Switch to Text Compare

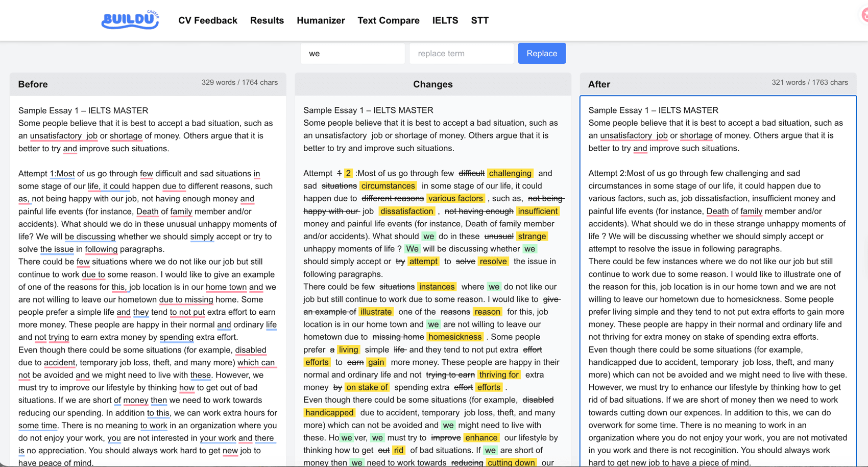(x=389, y=20)
